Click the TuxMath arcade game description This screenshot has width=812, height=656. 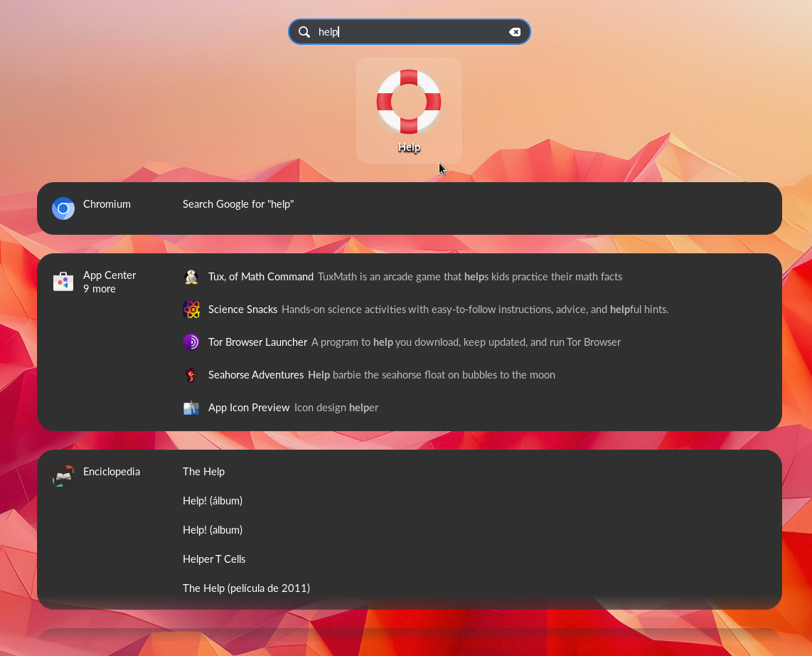470,277
